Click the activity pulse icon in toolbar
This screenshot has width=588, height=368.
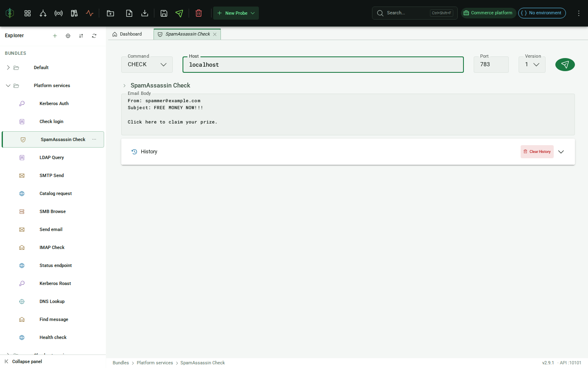pyautogui.click(x=90, y=13)
